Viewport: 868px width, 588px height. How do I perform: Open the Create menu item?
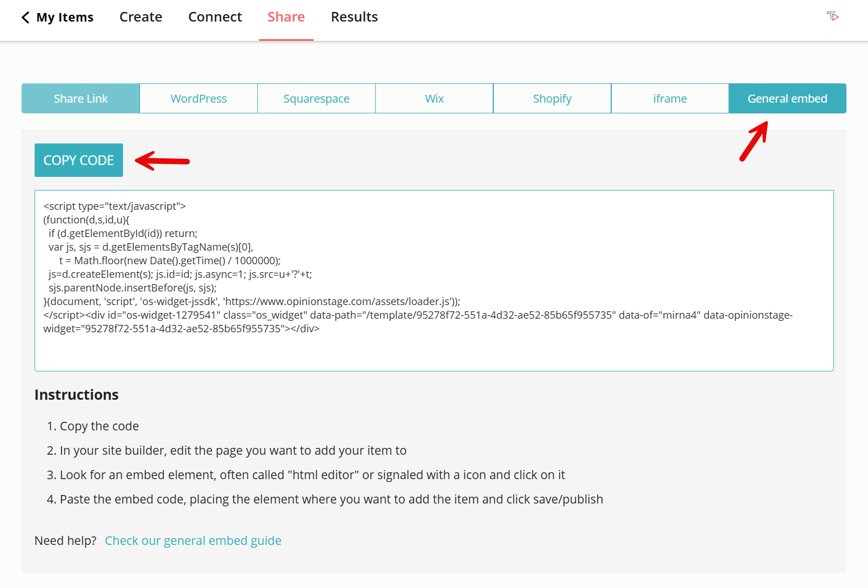pos(141,17)
